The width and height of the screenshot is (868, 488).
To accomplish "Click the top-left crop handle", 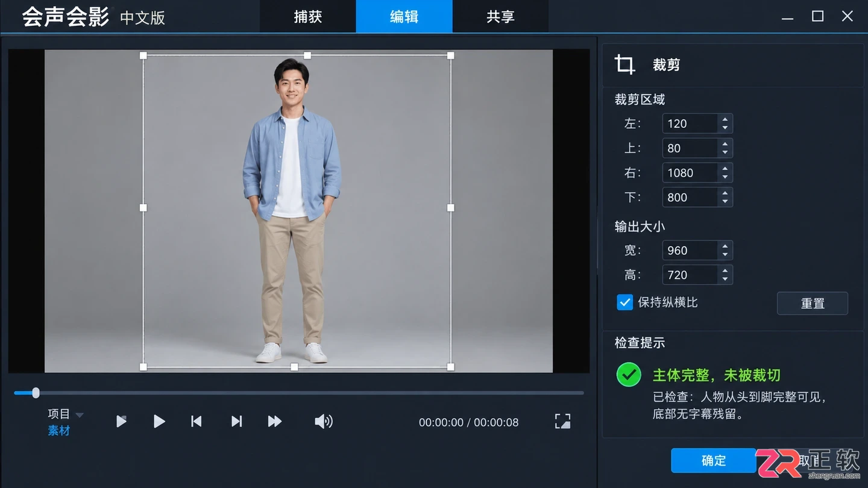I will [143, 55].
